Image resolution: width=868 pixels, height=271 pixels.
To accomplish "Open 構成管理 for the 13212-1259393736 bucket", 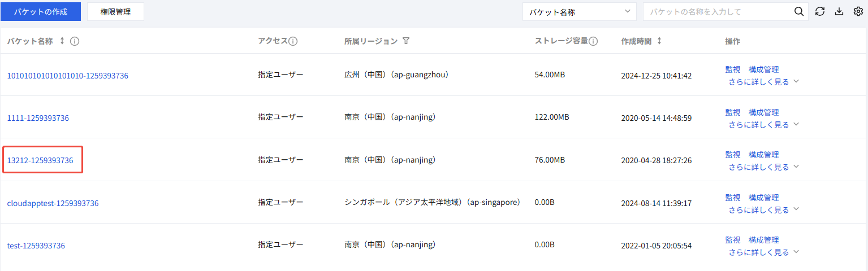I will point(763,155).
